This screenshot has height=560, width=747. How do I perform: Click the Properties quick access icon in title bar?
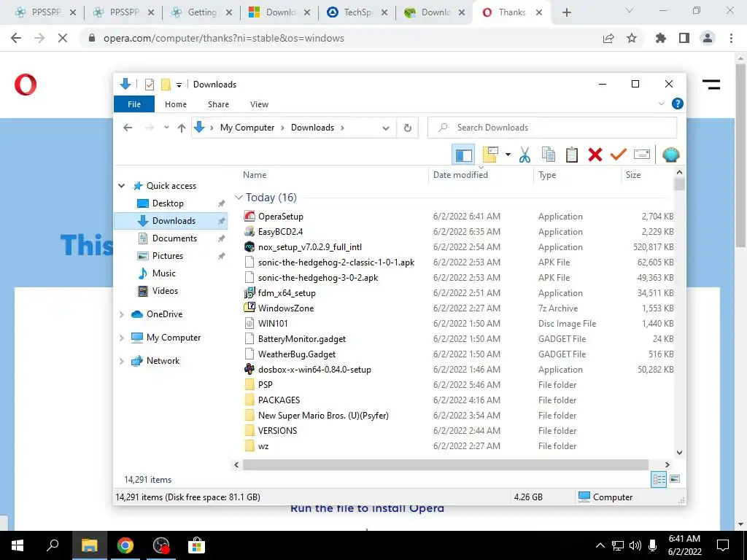(149, 85)
